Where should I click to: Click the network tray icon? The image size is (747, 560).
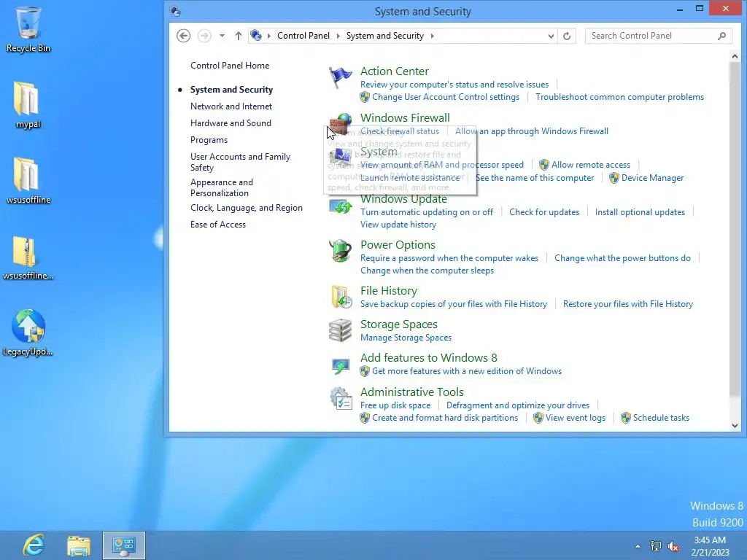656,546
